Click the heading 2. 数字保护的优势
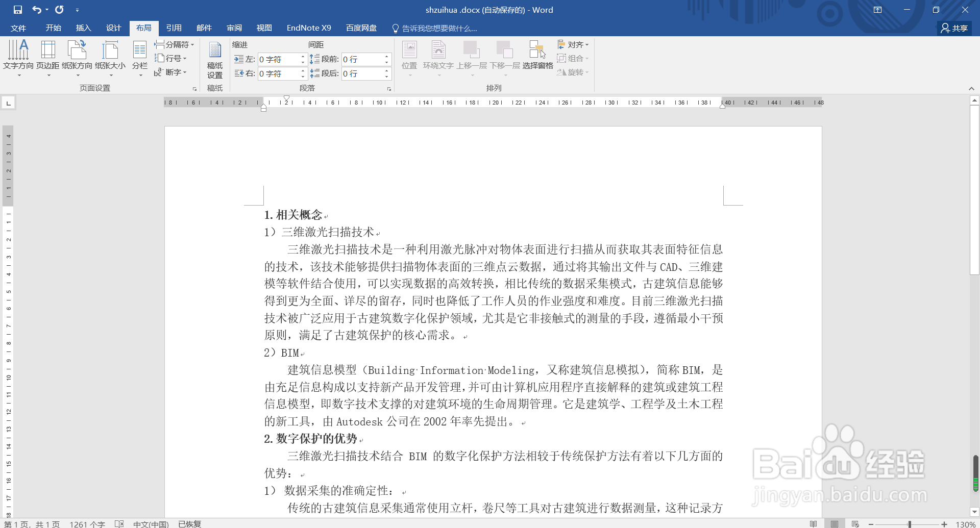Image resolution: width=980 pixels, height=528 pixels. (311, 439)
